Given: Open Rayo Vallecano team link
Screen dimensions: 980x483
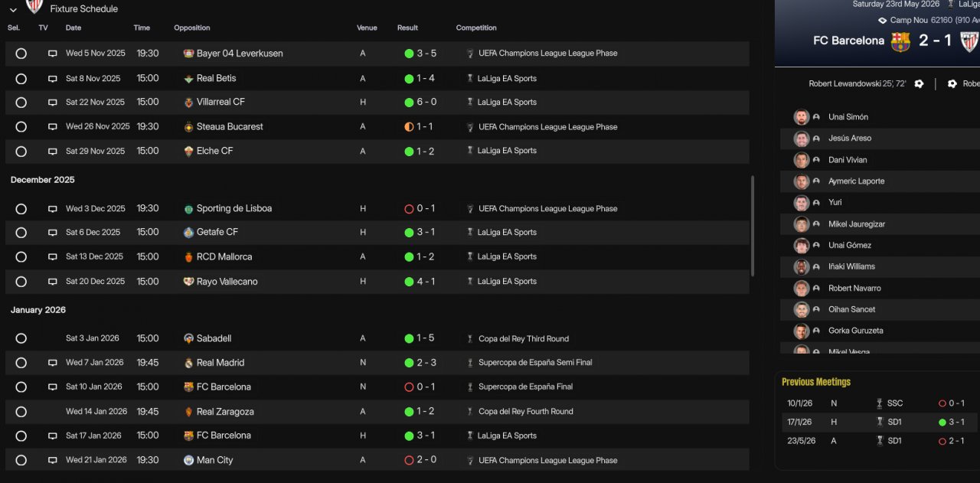Looking at the screenshot, I should pos(227,282).
